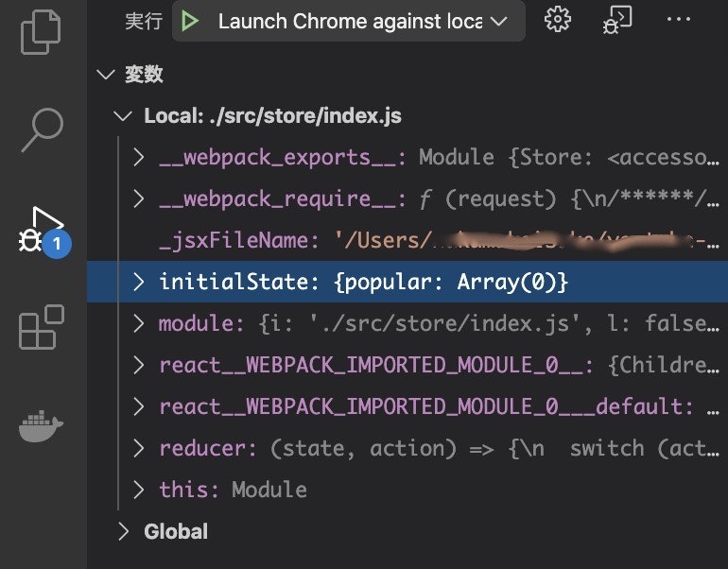
Task: Click the Global scope label
Action: (176, 531)
